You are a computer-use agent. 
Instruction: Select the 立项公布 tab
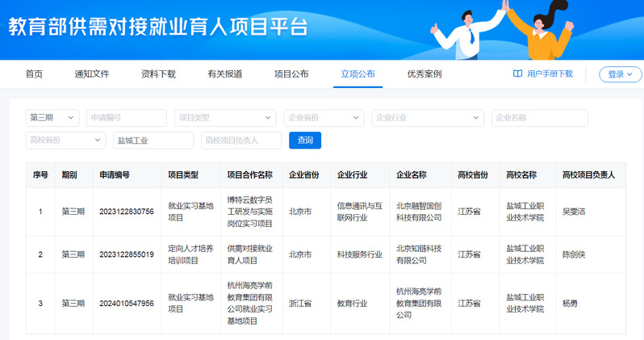click(x=358, y=74)
